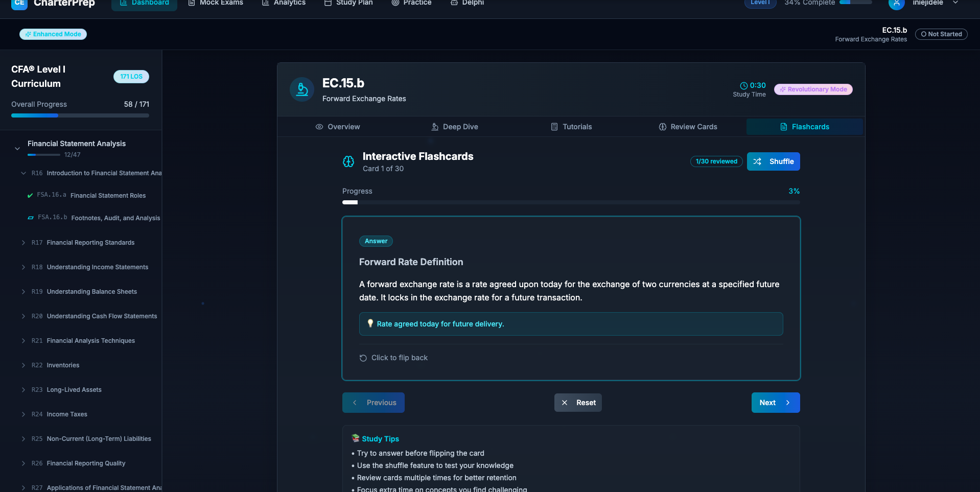Click the lightbulb hint icon
Viewport: 980px width, 492px height.
(x=370, y=323)
